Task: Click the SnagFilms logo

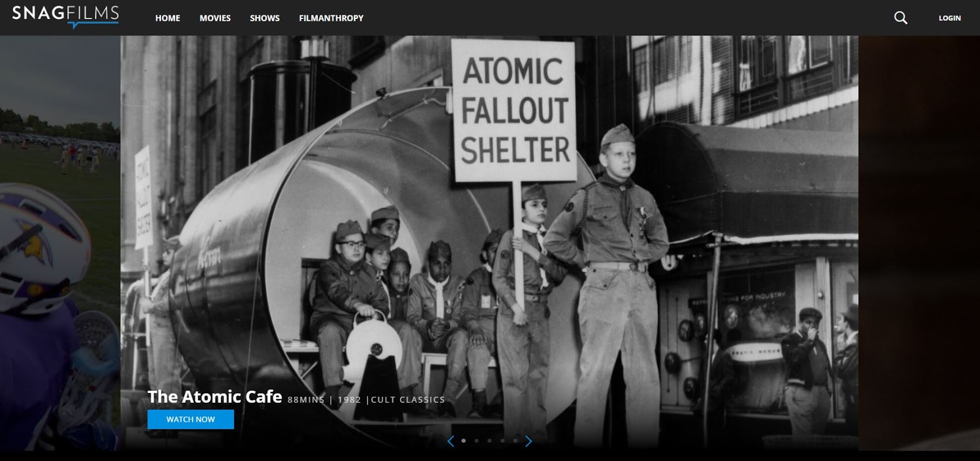Action: tap(66, 16)
